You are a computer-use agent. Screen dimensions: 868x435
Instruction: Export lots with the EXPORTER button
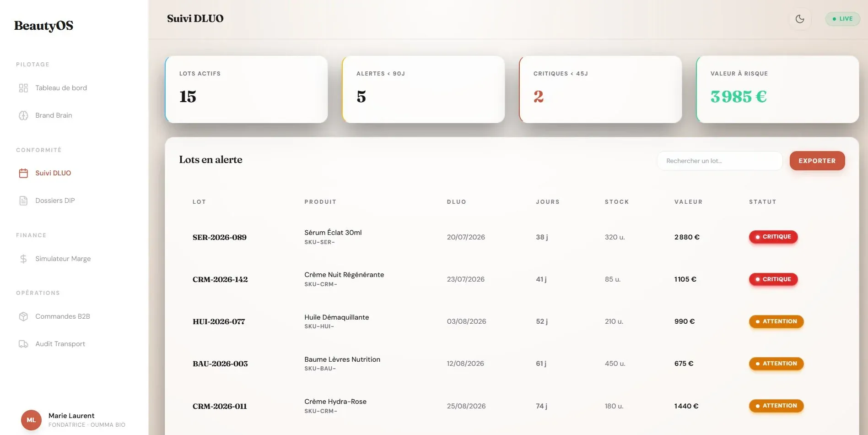tap(817, 161)
